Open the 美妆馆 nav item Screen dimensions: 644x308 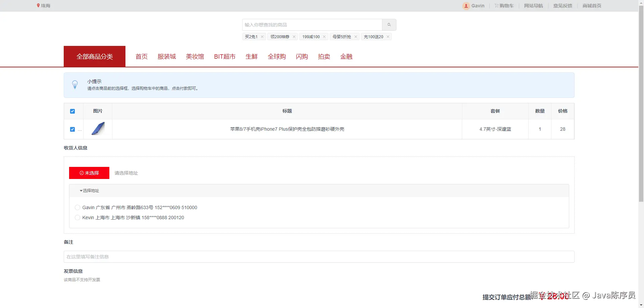pos(195,57)
